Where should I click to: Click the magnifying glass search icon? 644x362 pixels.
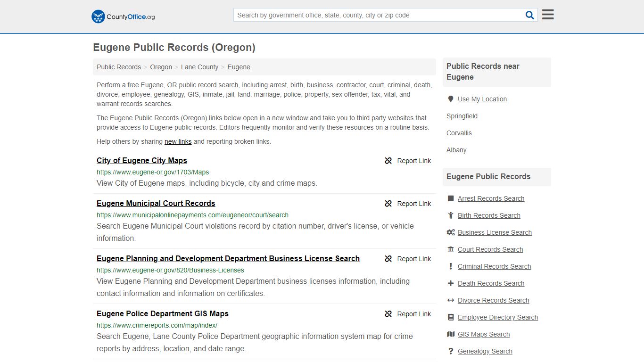(530, 15)
